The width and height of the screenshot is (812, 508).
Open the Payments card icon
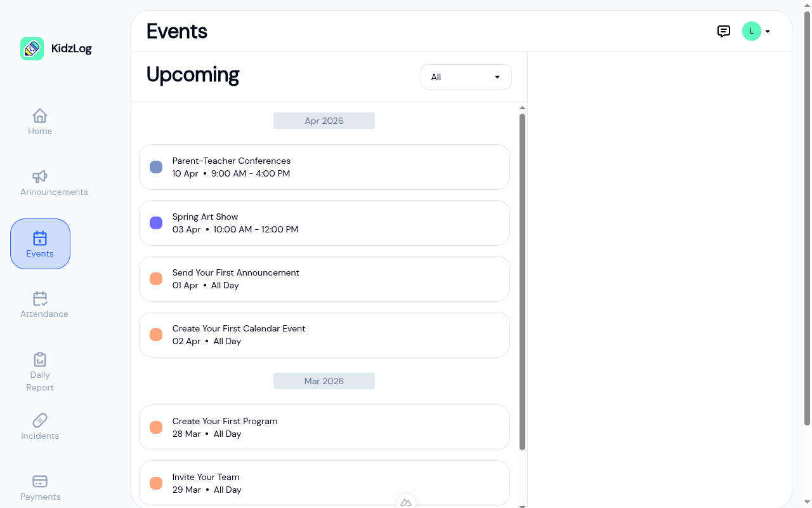coord(40,481)
